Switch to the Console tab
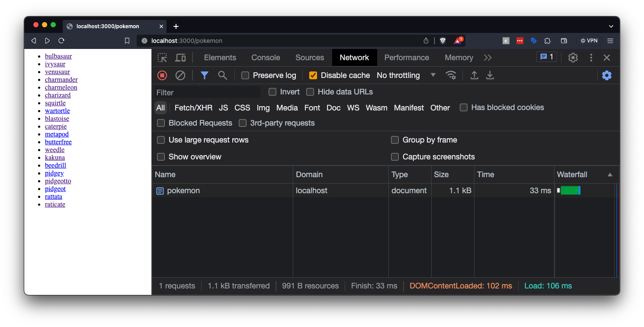This screenshot has height=327, width=644. click(x=266, y=58)
